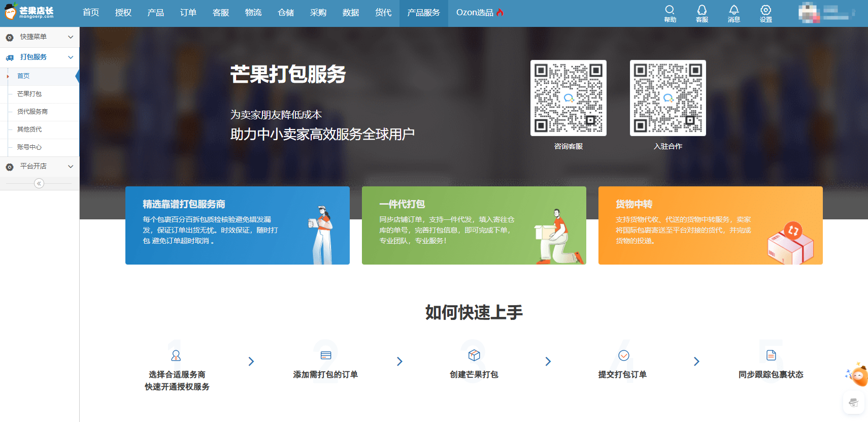Image resolution: width=868 pixels, height=422 pixels.
Task: Open the 精选靠谱打包服务商 card
Action: pyautogui.click(x=238, y=225)
